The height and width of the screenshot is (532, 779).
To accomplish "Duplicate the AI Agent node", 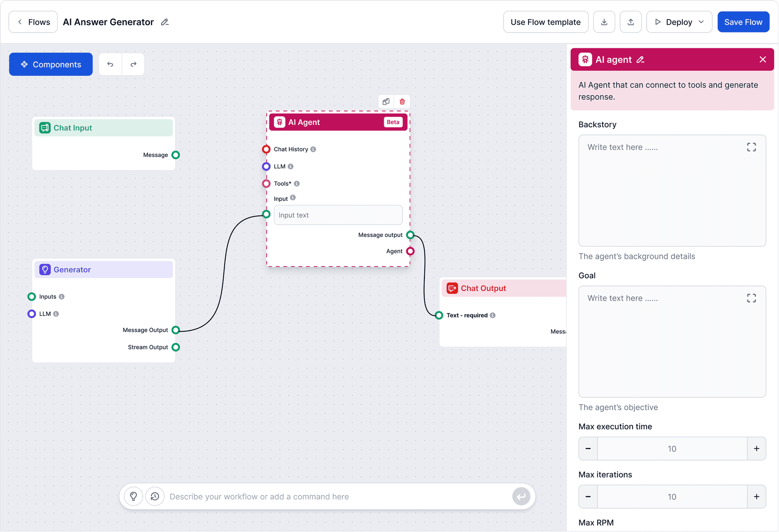I will 386,101.
